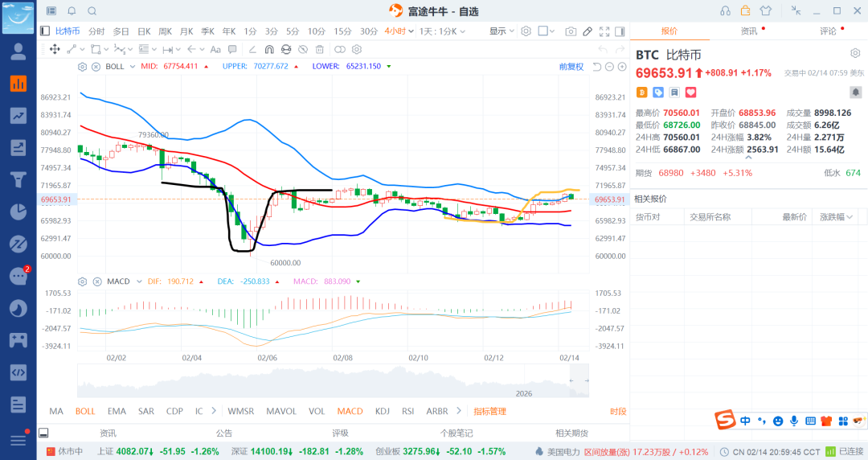868x460 pixels.
Task: Open the skin theme shirt icon
Action: 765,11
